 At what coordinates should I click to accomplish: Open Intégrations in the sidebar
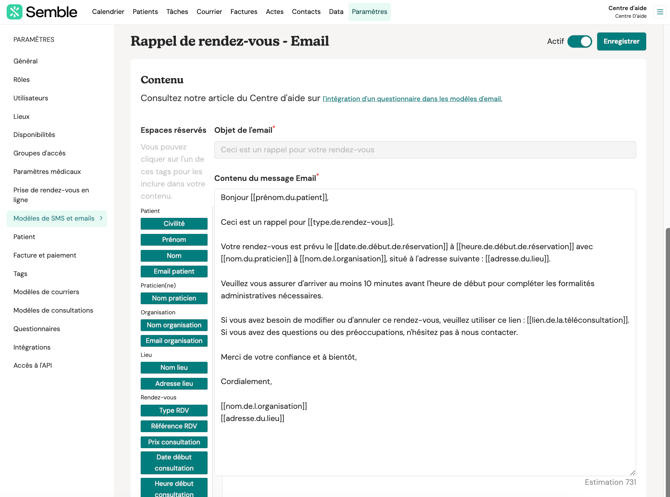pos(32,347)
